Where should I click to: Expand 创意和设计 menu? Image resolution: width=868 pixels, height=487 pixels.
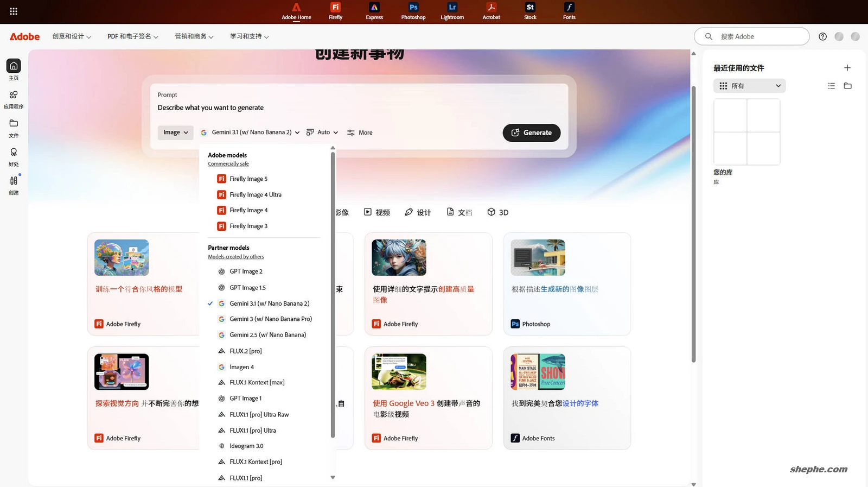72,36
